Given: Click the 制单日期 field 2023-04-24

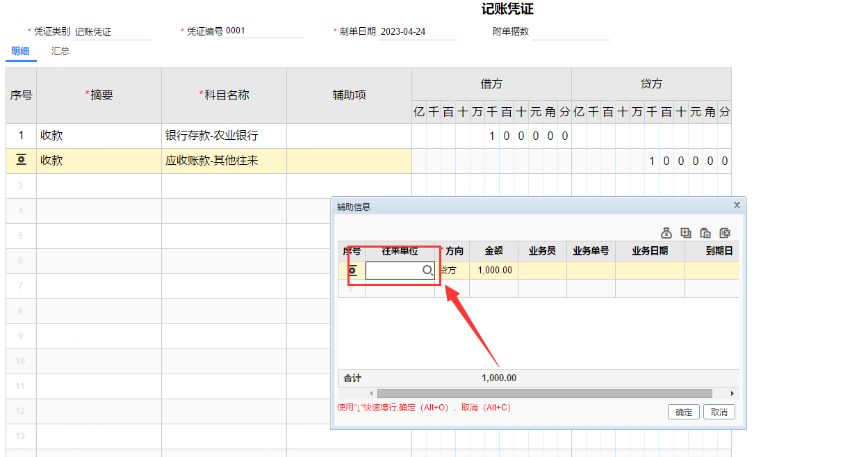Looking at the screenshot, I should click(418, 32).
